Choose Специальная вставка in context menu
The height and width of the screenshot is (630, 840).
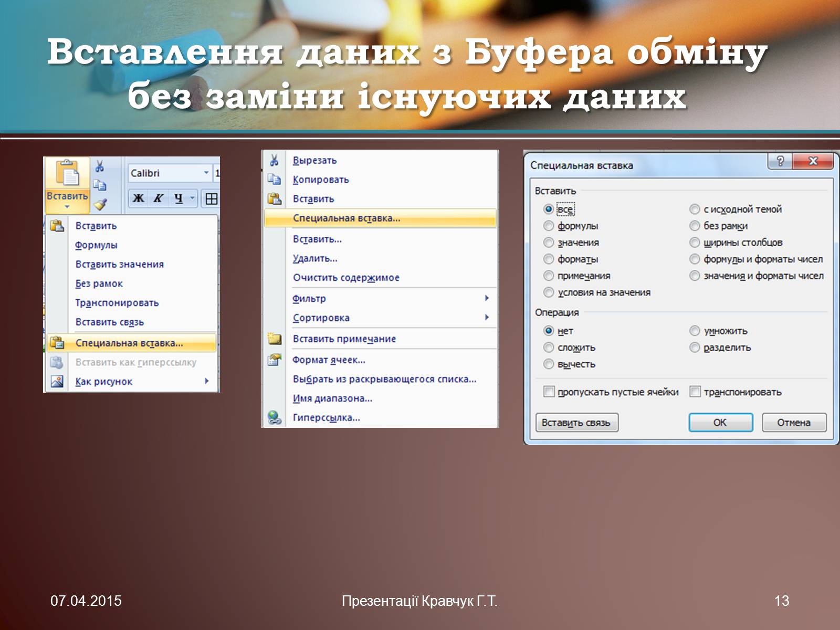pyautogui.click(x=380, y=218)
